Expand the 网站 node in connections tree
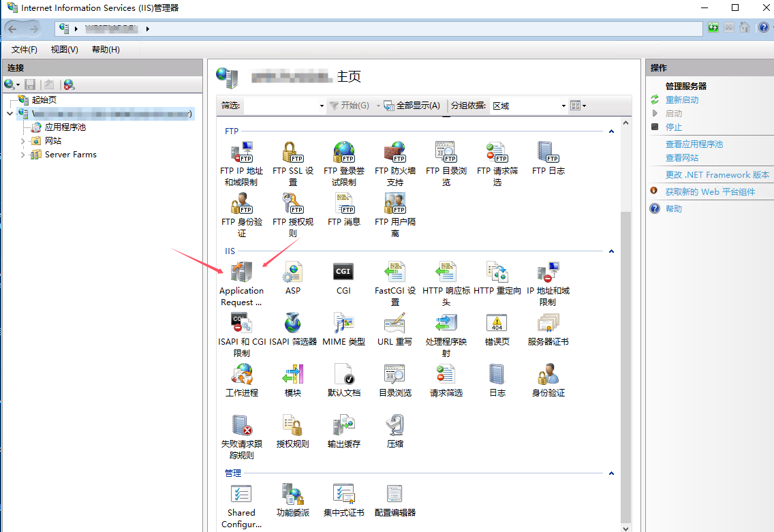Viewport: 774px width, 532px height. (x=22, y=142)
